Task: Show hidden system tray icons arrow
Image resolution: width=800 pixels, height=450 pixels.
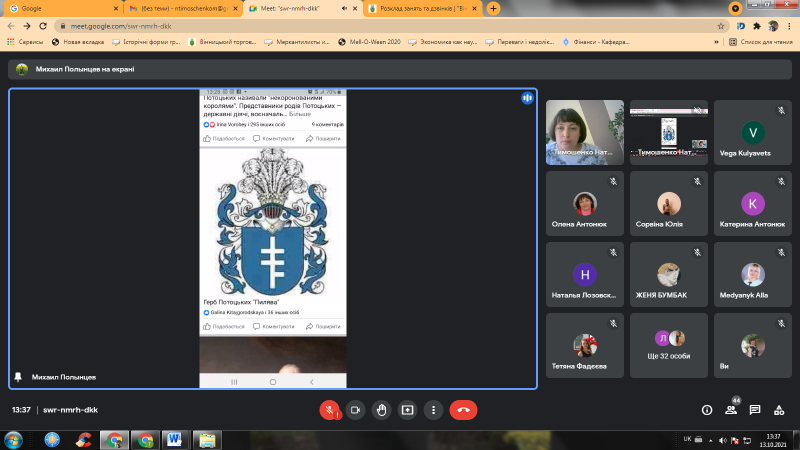Action: [711, 440]
